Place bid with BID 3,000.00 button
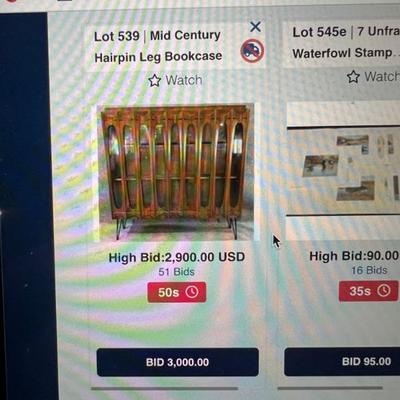The height and width of the screenshot is (400, 400). [178, 362]
